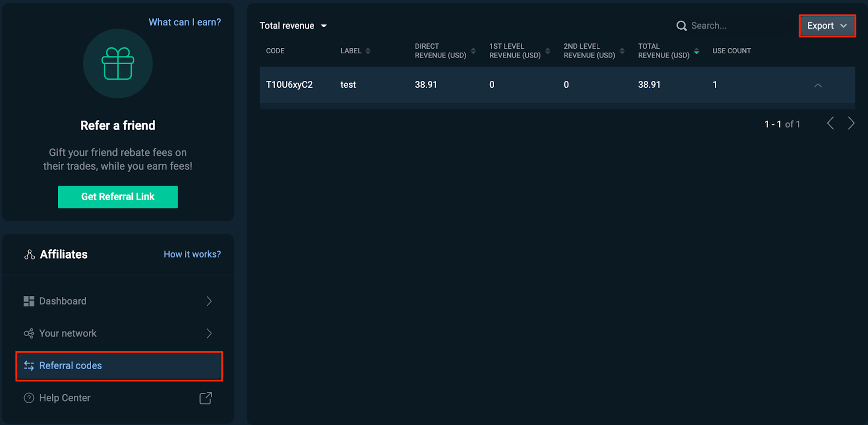Click the referral code T10U6xyC2
The height and width of the screenshot is (425, 868).
pos(289,85)
